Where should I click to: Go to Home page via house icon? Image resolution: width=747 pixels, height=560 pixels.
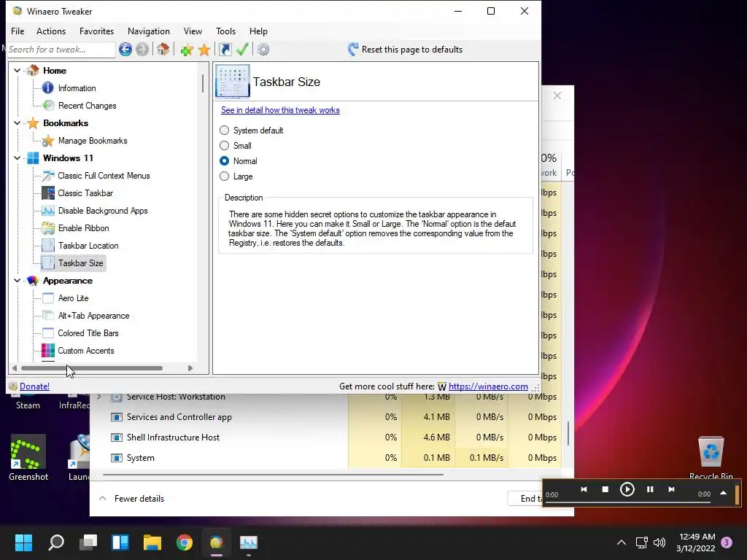tap(163, 49)
